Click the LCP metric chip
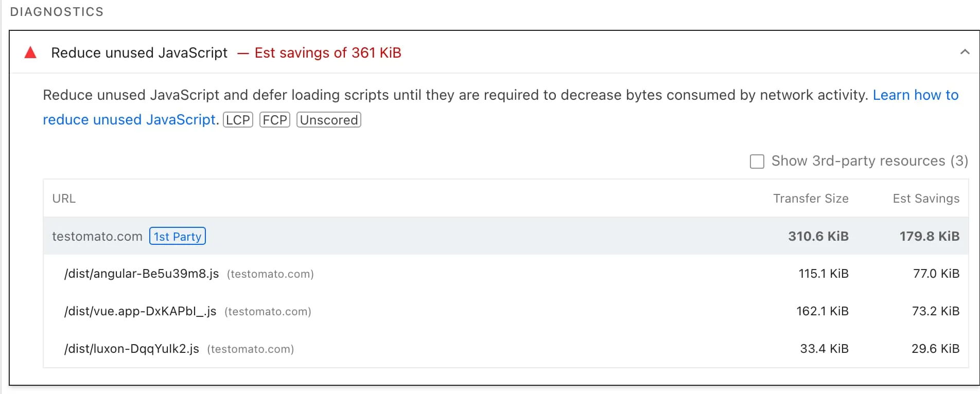Screen dimensions: 980x394 tap(237, 119)
